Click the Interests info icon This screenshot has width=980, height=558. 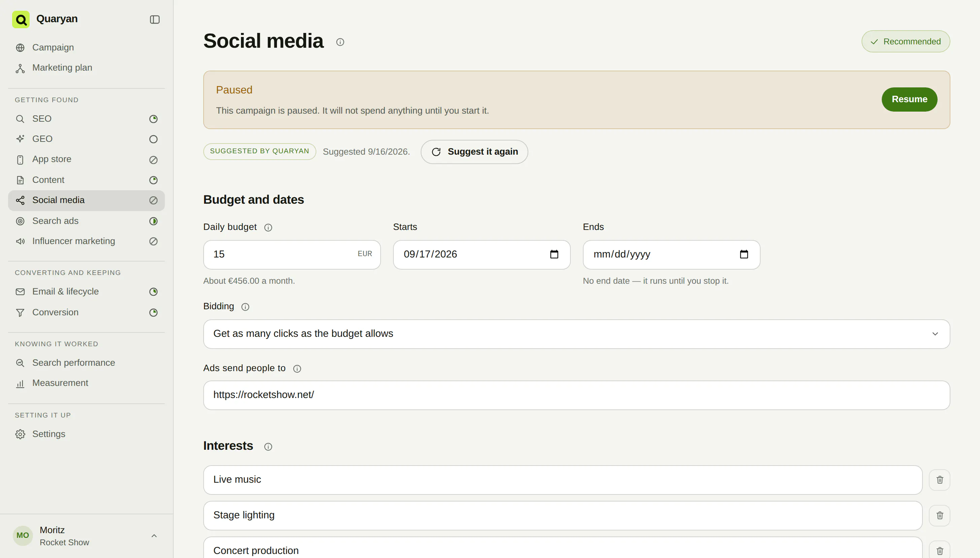click(268, 447)
